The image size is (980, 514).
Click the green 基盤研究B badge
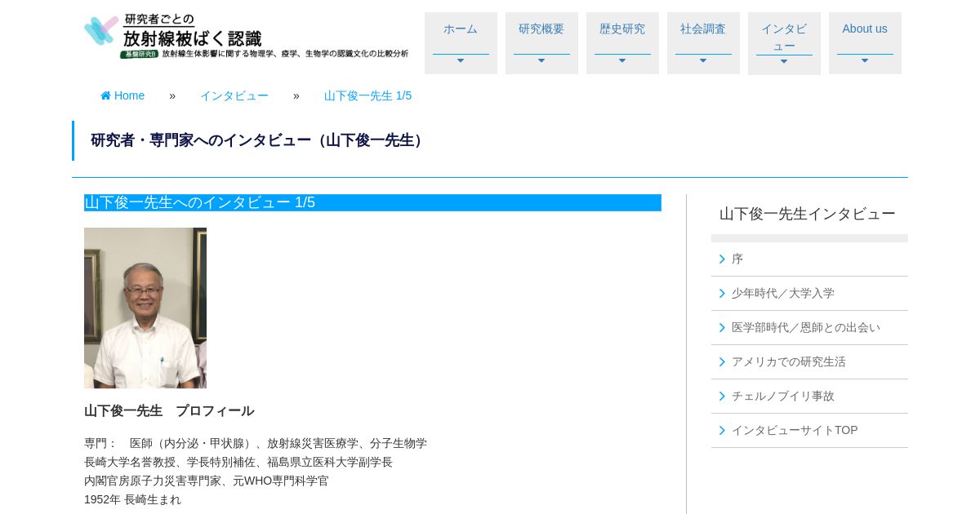click(140, 54)
